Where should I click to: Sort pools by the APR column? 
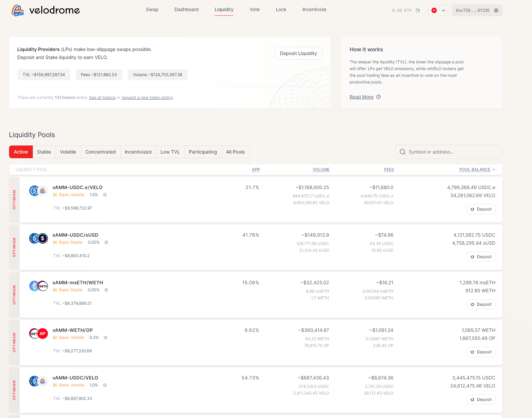tap(256, 170)
